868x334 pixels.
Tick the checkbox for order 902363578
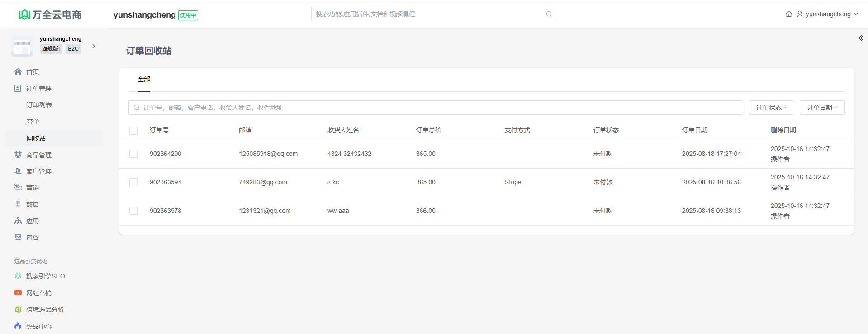tap(133, 211)
